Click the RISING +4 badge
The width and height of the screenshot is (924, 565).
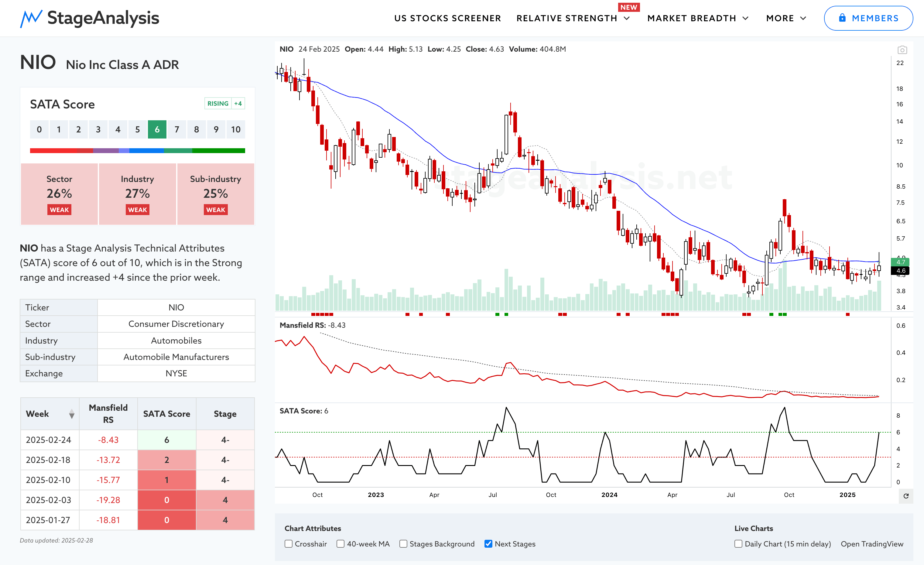[x=225, y=104]
